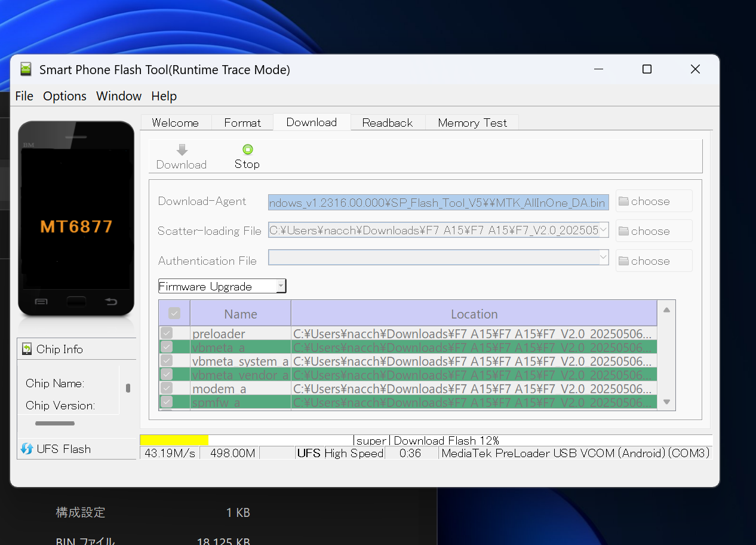This screenshot has width=756, height=545.
Task: Click the spmfw_a partition name
Action: tap(216, 402)
